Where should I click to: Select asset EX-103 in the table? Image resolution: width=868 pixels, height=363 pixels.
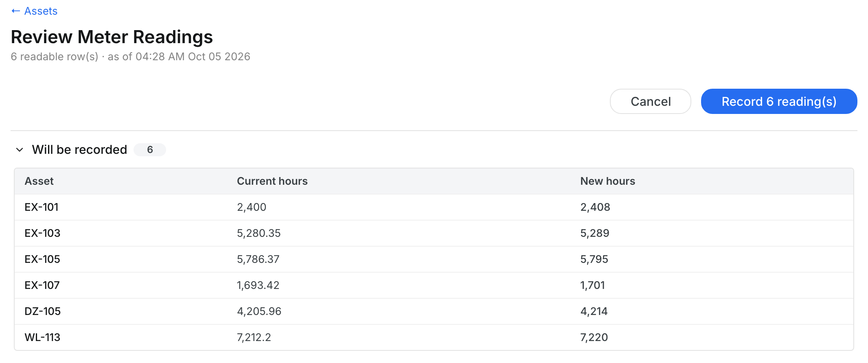(42, 233)
